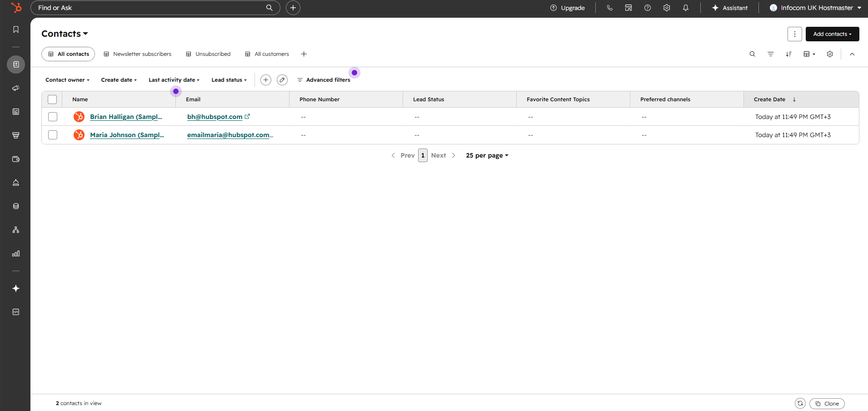
Task: Go to the Prev page
Action: (403, 155)
